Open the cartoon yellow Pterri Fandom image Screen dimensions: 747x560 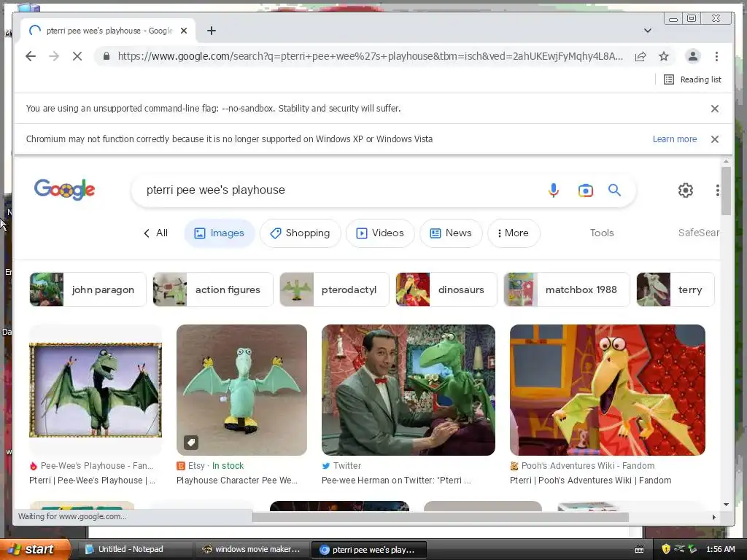(x=608, y=390)
